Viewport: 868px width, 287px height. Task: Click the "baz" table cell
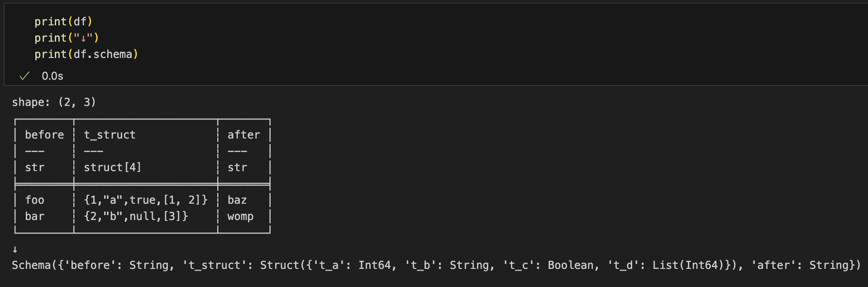point(237,200)
